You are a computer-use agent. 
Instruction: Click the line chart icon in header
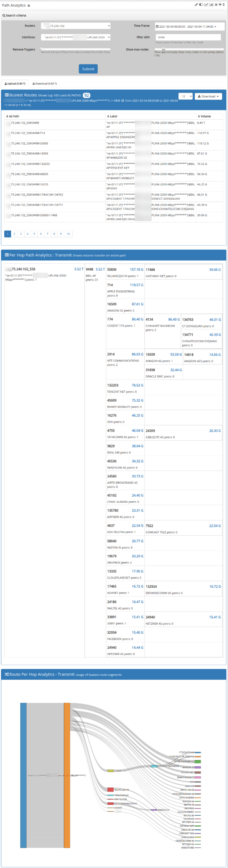(206, 5)
